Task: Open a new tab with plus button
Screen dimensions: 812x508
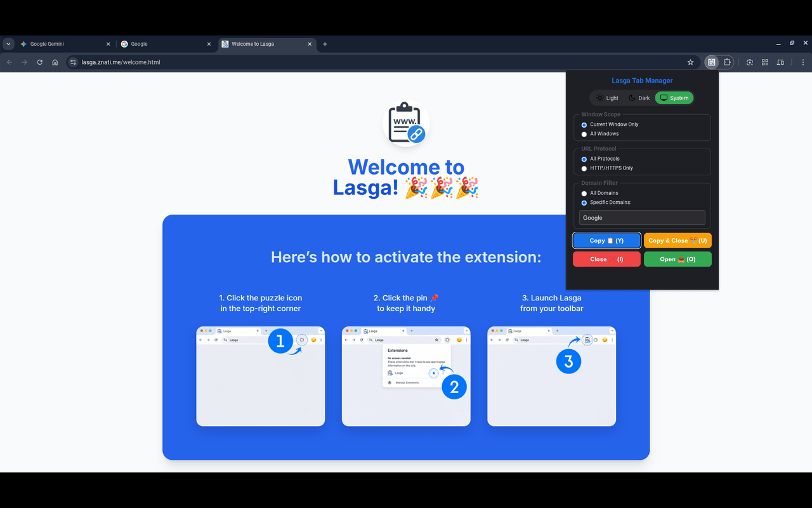Action: coord(325,44)
